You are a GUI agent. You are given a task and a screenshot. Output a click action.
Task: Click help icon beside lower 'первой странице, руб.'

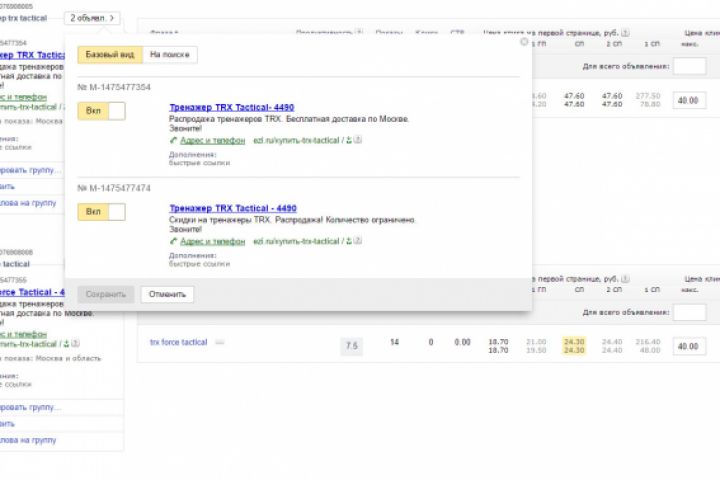(x=625, y=279)
